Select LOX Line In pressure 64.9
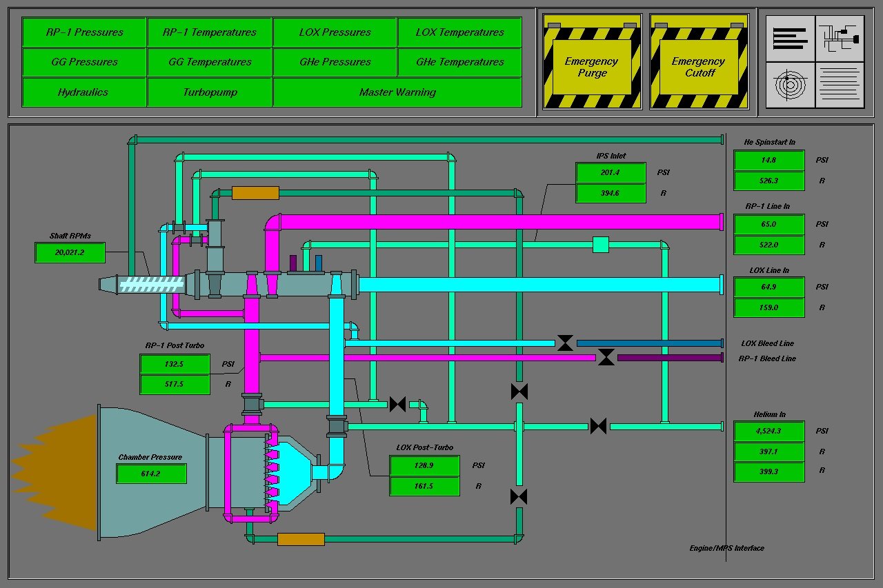This screenshot has height=588, width=883. [x=769, y=287]
